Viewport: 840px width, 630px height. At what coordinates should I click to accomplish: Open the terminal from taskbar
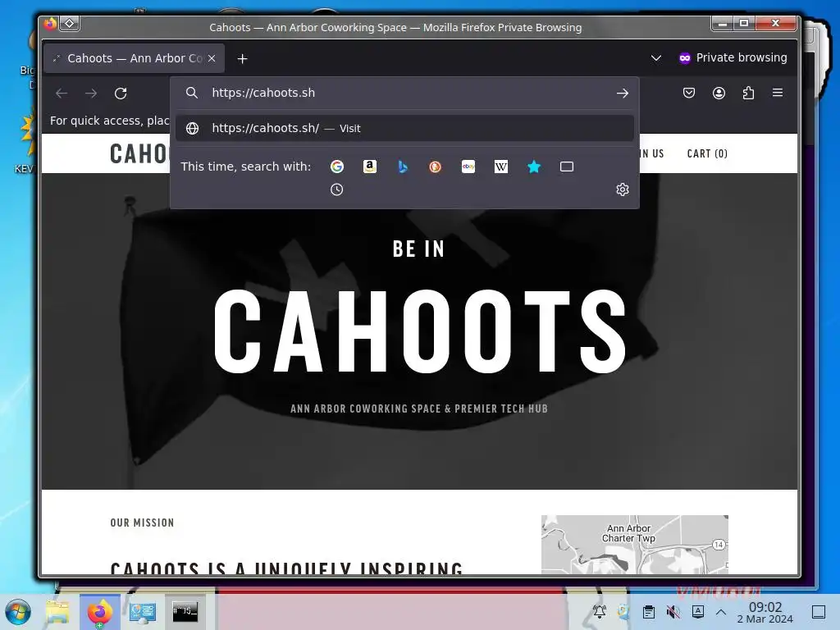tap(185, 612)
